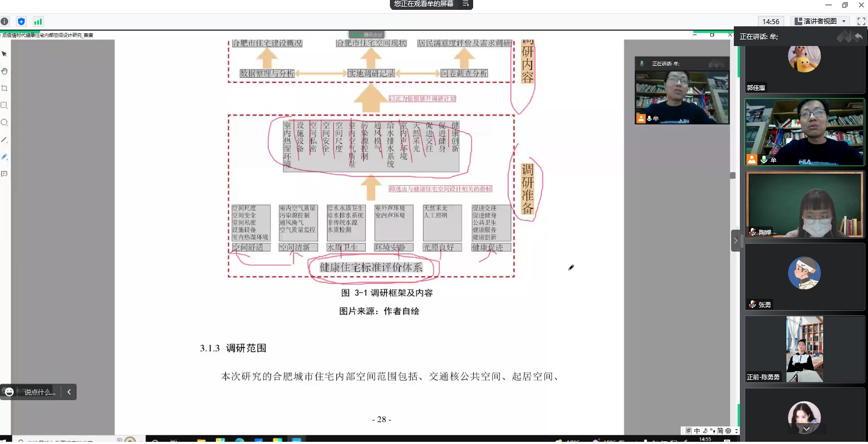Select the ellipse shape tool
This screenshot has width=868, height=444.
click(4, 122)
